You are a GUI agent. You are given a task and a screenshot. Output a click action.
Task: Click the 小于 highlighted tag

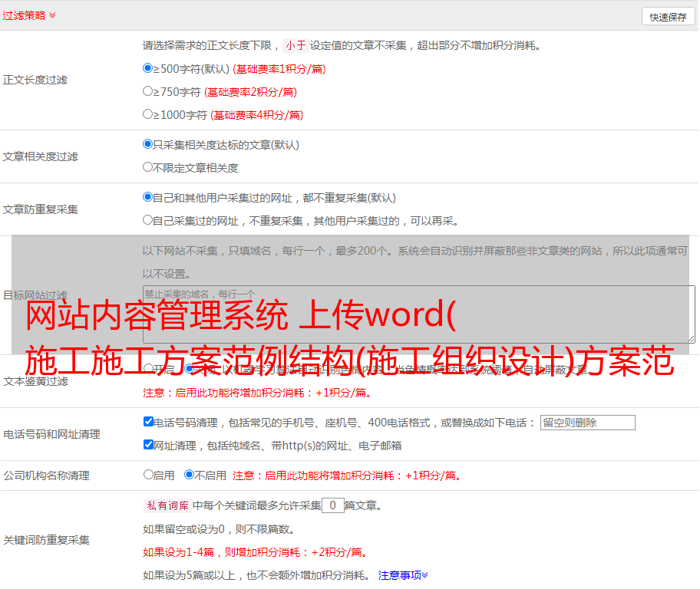pyautogui.click(x=296, y=45)
